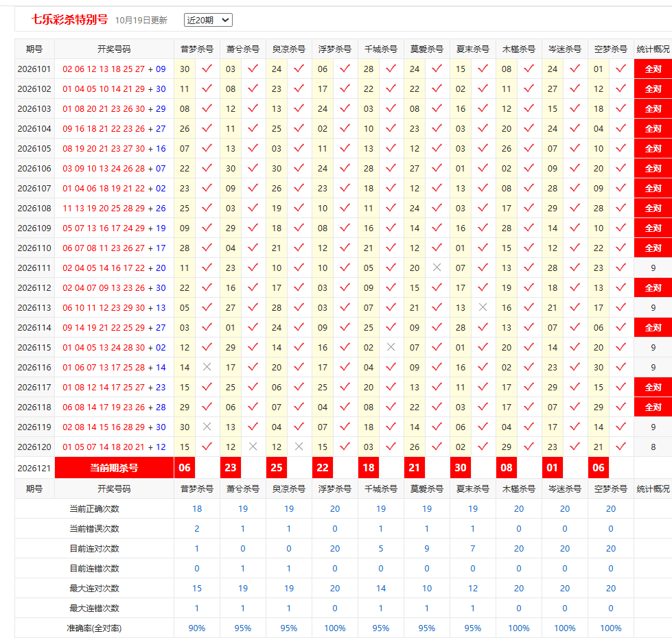This screenshot has height=638, width=672.
Task: Click the red 01 kill number for 2026121
Action: [x=553, y=468]
